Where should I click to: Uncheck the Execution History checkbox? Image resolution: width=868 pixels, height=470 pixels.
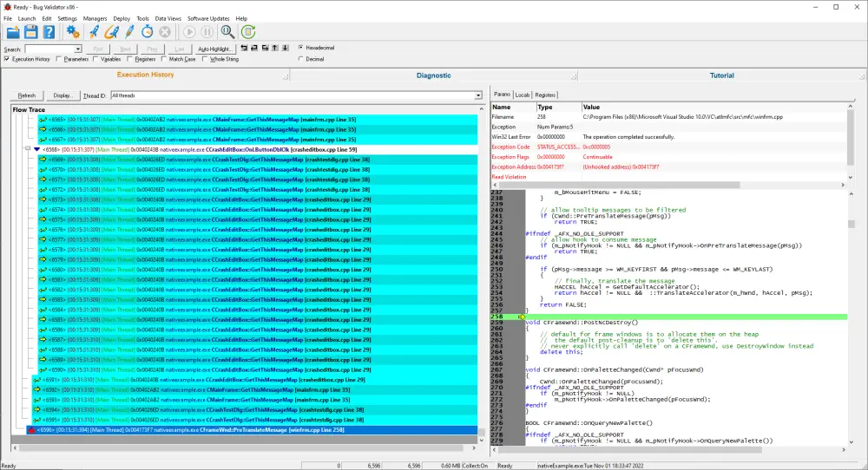pos(7,59)
